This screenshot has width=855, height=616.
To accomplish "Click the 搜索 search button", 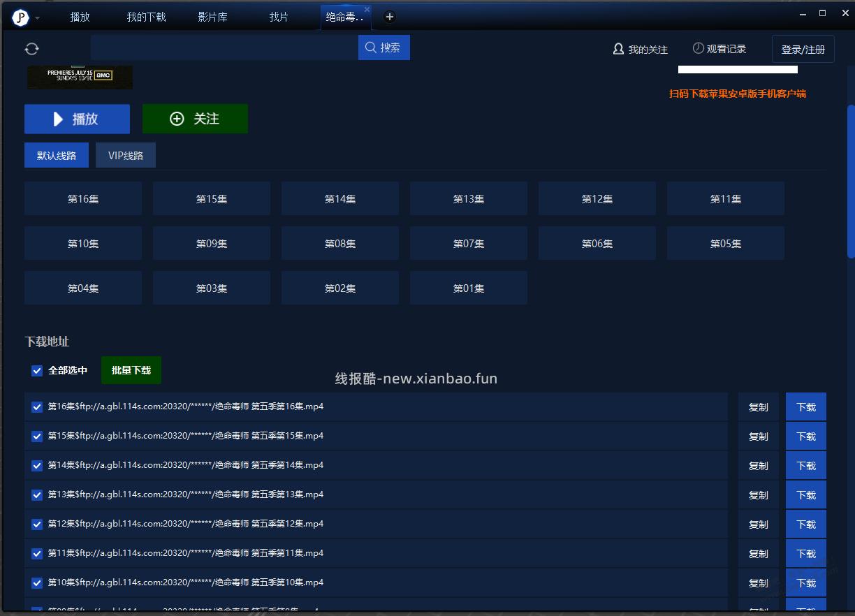I will click(x=384, y=47).
